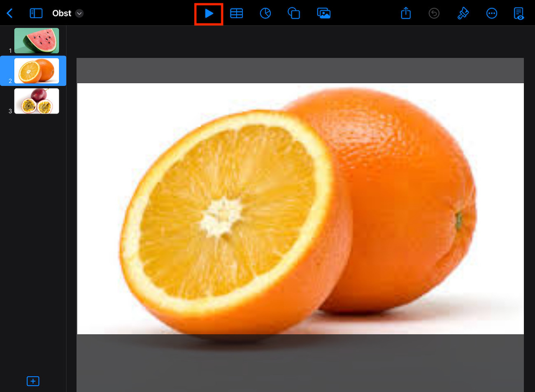Go back to the presentations list
535x392 pixels.
[x=9, y=13]
